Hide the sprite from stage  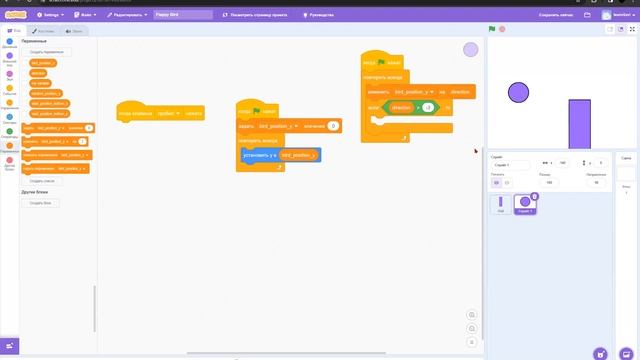click(x=507, y=183)
